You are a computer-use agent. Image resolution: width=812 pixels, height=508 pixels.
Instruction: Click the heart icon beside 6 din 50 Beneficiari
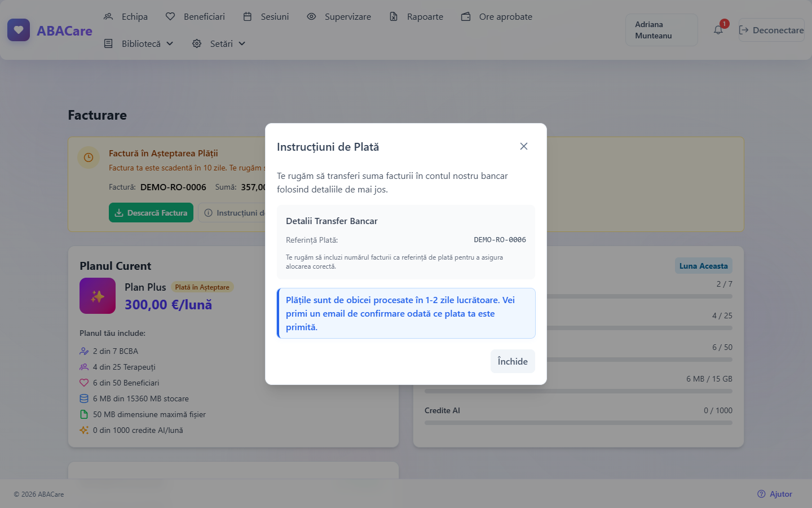coord(84,383)
